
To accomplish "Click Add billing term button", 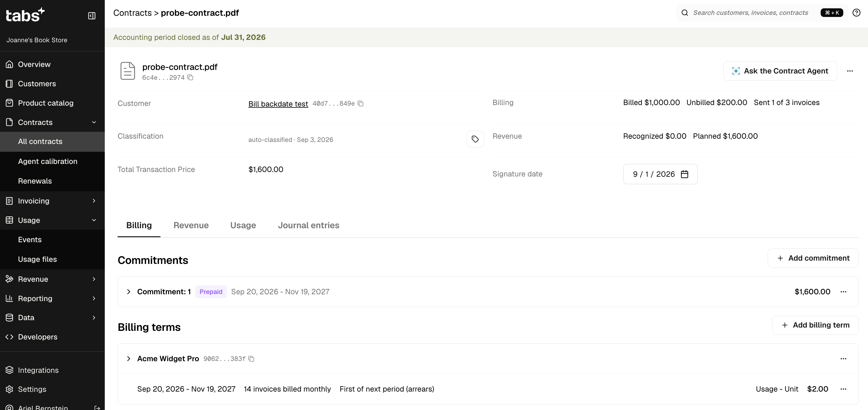I will [x=815, y=326].
